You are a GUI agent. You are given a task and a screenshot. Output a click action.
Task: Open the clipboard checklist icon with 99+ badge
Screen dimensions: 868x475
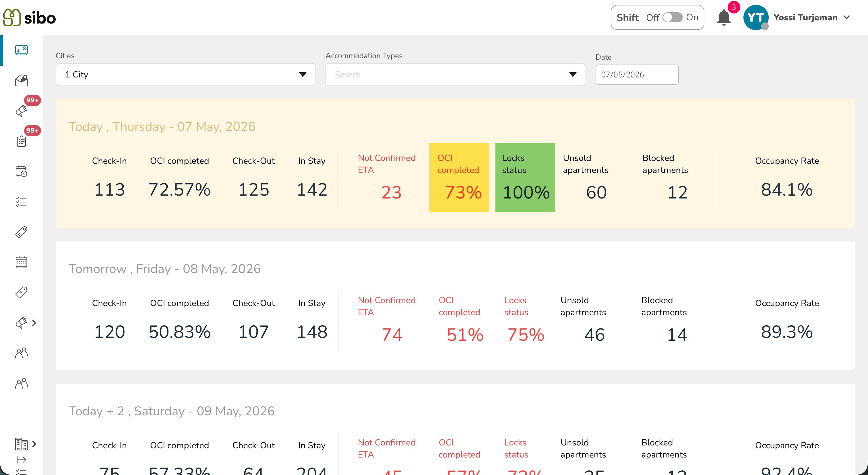click(x=21, y=141)
